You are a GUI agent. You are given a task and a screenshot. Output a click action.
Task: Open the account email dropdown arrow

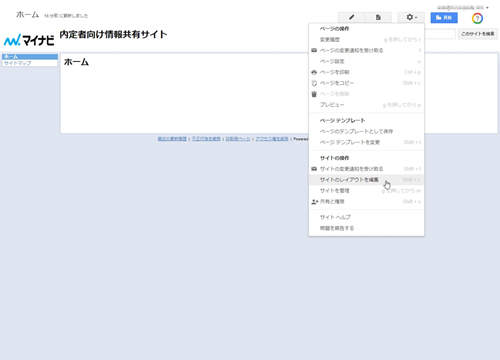487,8
